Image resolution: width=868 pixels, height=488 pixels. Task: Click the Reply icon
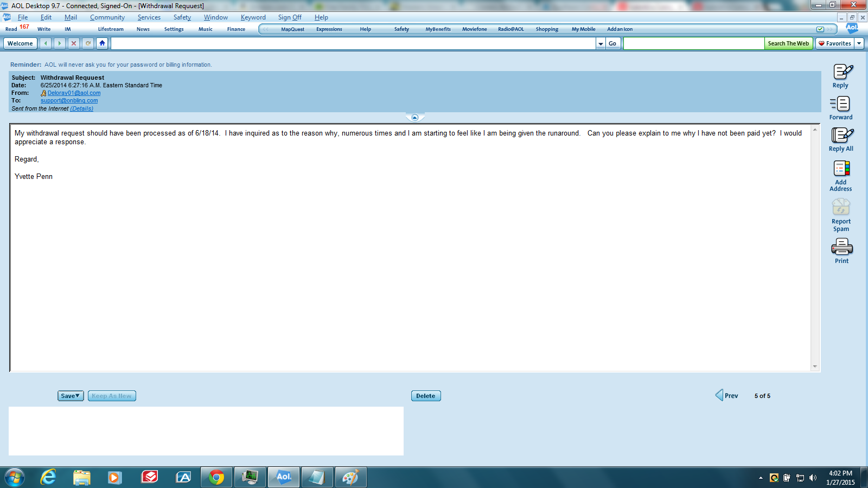[843, 72]
